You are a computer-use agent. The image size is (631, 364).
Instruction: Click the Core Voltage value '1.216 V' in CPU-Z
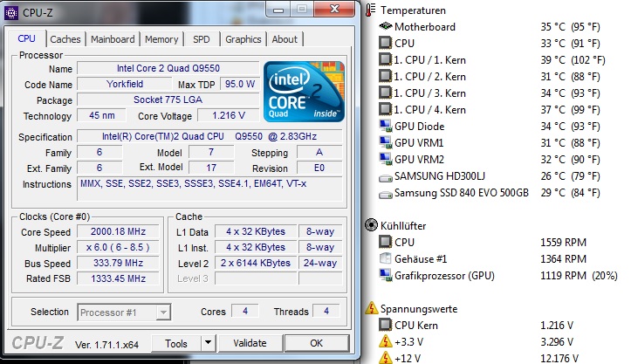point(229,115)
